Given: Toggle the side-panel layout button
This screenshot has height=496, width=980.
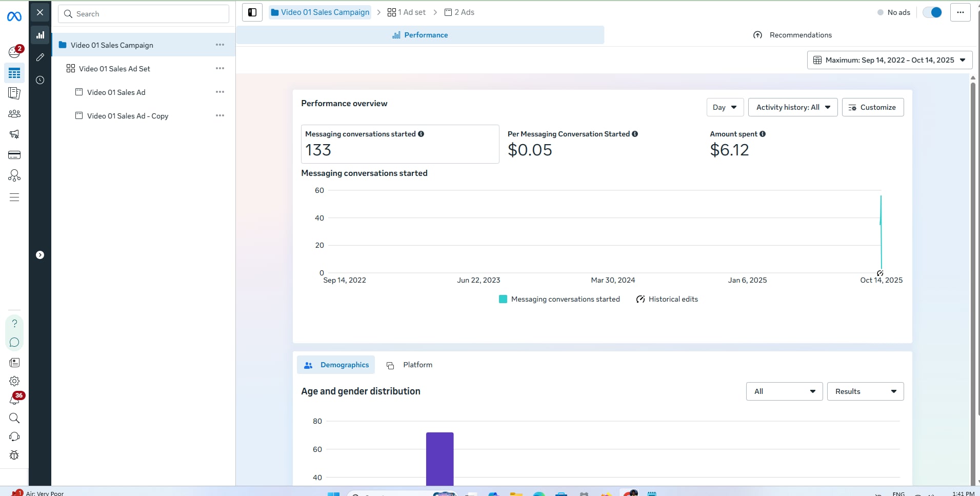Looking at the screenshot, I should coord(252,12).
